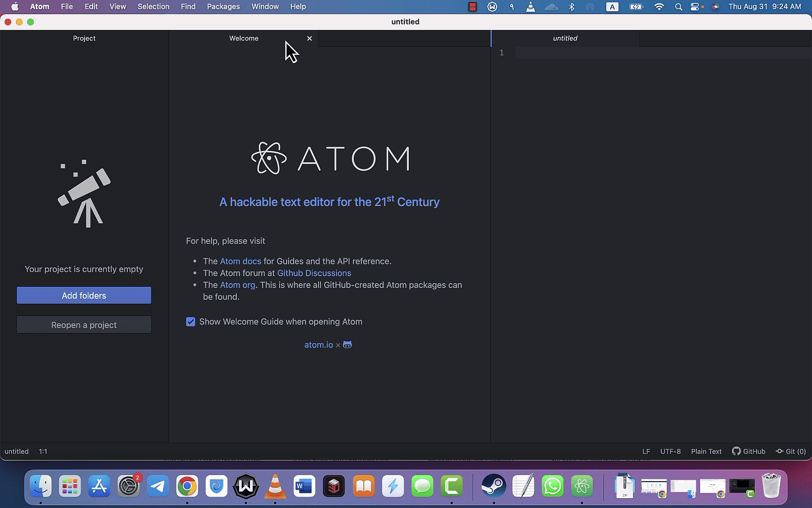Open the Wi-Fi menu bar toggle
The width and height of the screenshot is (812, 508).
click(659, 7)
